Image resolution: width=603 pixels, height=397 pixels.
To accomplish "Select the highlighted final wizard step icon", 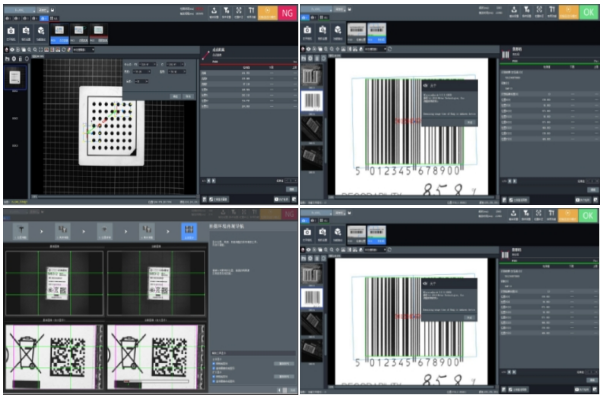I will (x=189, y=231).
